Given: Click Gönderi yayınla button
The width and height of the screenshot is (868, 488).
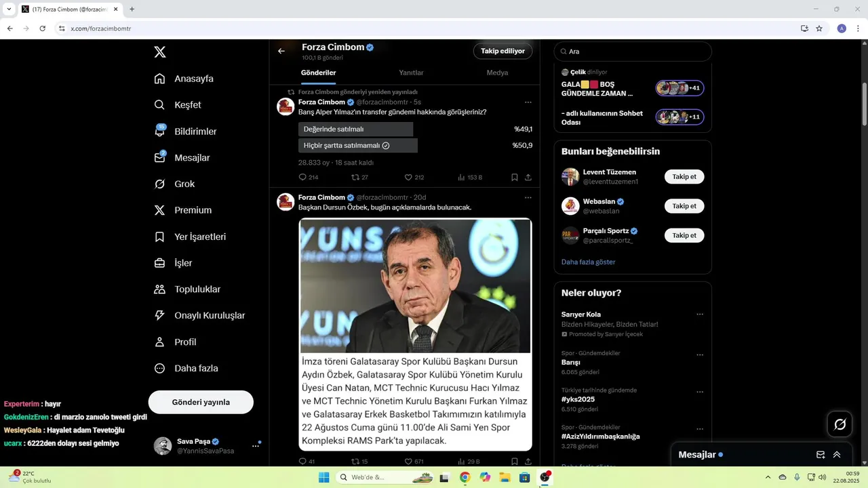Looking at the screenshot, I should point(201,402).
